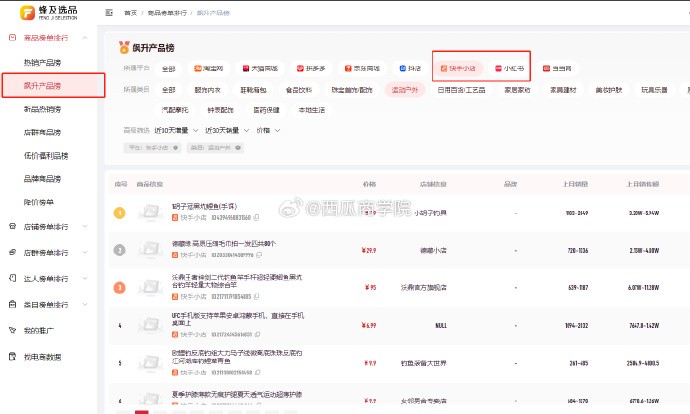This screenshot has height=414, width=690.
Task: Remove the 平台: 快手小店 filter tag
Action: [176, 148]
